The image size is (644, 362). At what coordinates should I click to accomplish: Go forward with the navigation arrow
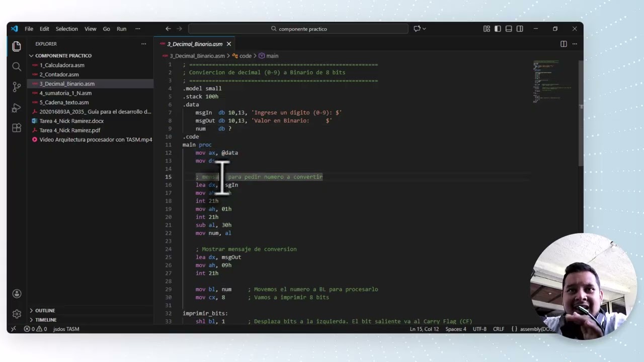[179, 29]
